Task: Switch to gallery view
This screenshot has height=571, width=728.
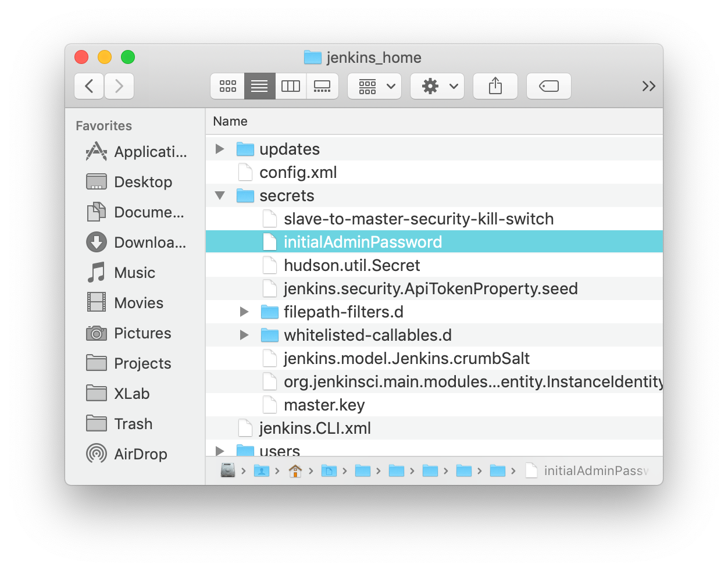Action: [322, 86]
